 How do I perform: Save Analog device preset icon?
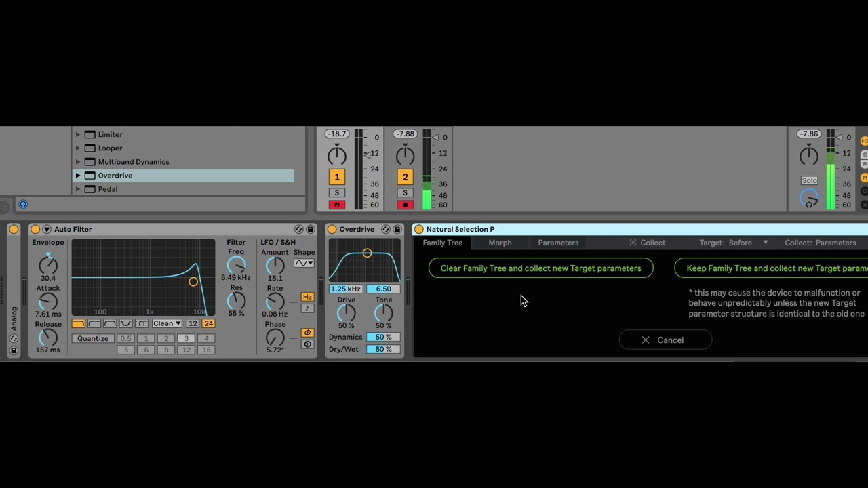point(14,350)
